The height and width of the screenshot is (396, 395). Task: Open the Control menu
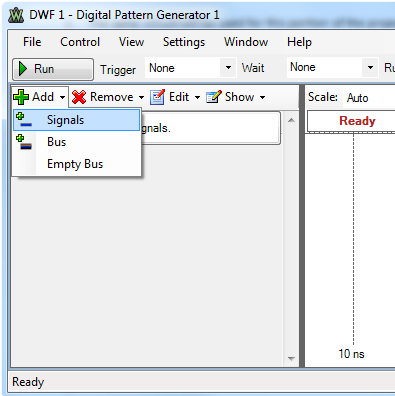80,42
